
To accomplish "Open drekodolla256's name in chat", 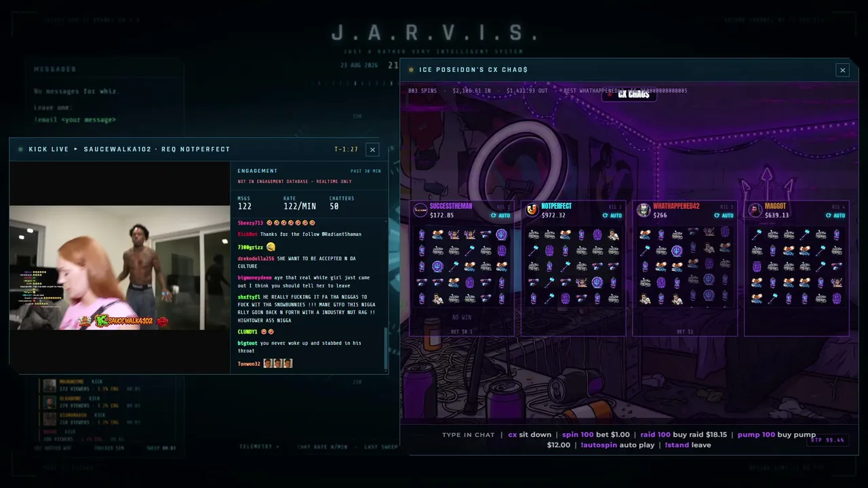I will 256,259.
